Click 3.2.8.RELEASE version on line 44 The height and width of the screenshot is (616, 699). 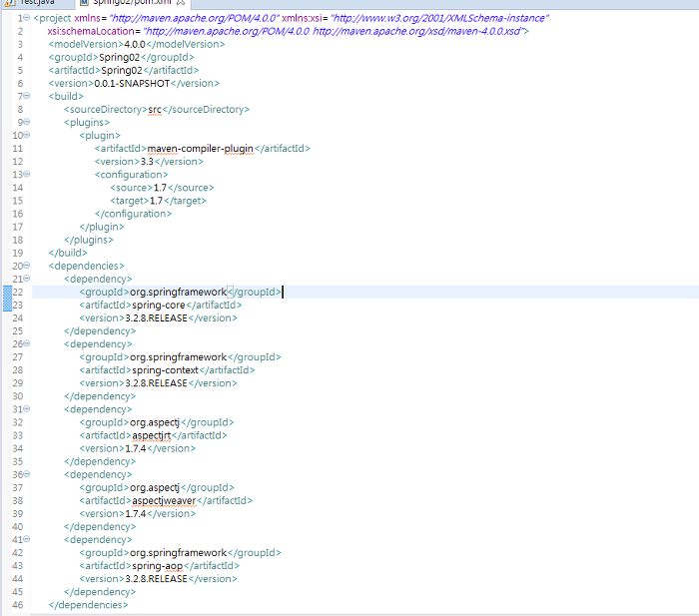[x=156, y=579]
